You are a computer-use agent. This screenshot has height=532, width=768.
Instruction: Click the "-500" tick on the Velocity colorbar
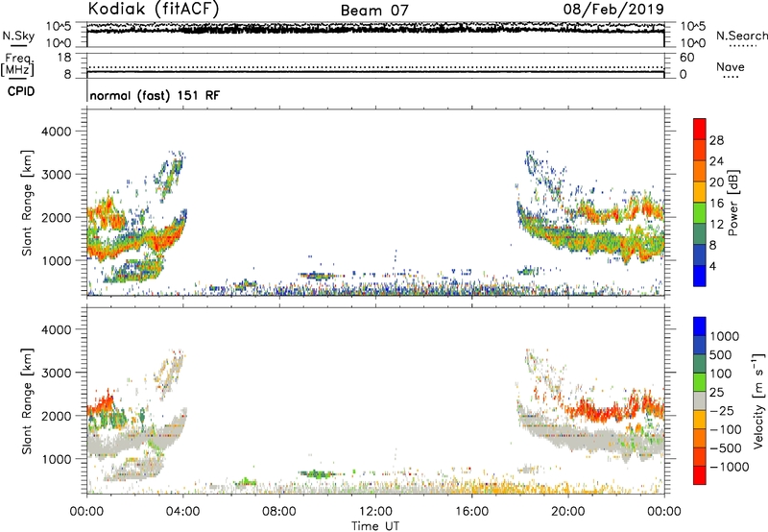[726, 448]
